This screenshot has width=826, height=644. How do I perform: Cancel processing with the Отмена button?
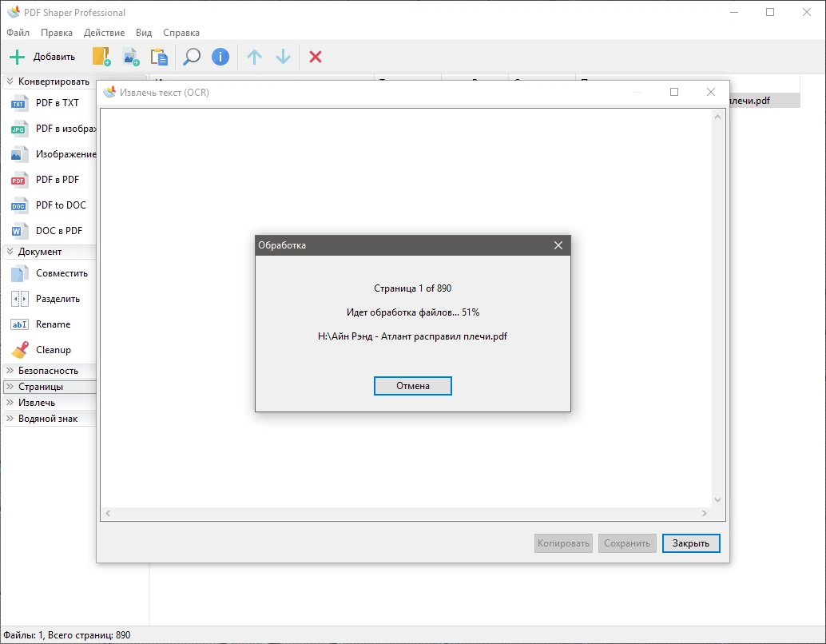[x=412, y=386]
